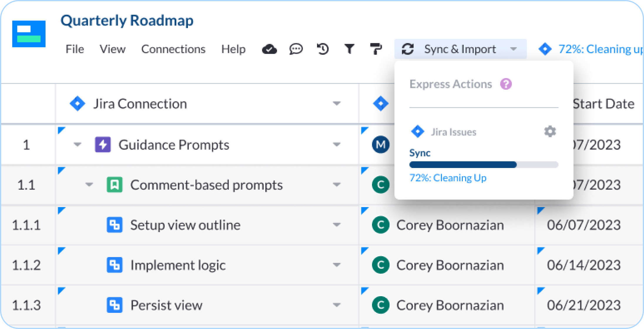The image size is (644, 329).
Task: Click the Quarterly Roadmap app logo
Action: [x=29, y=34]
